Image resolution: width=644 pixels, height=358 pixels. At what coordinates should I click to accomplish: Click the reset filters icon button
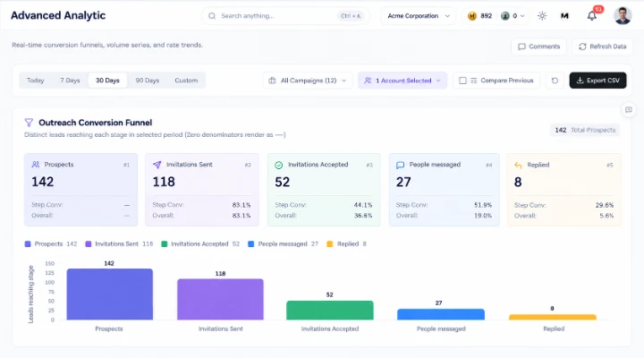tap(555, 81)
